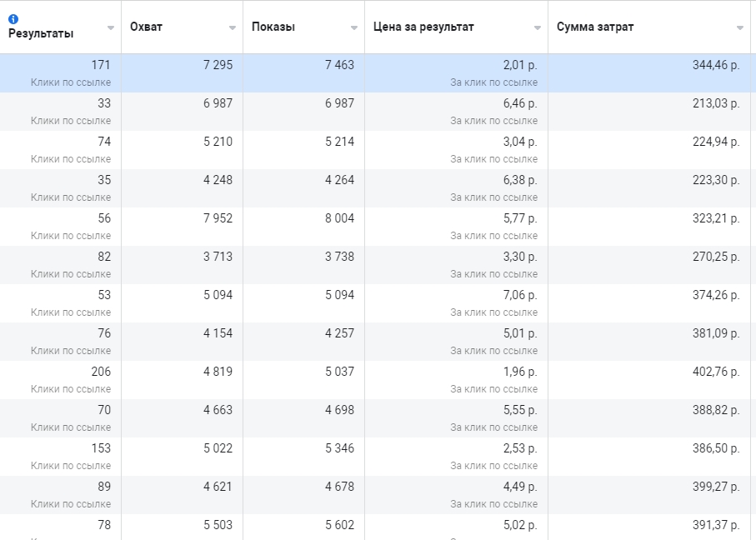756x540 pixels.
Task: Select the impressions value 7 463
Action: pos(339,65)
